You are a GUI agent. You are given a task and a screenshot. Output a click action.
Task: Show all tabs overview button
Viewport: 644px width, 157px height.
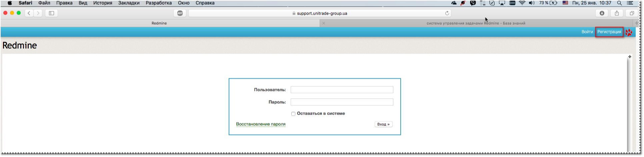pos(631,13)
